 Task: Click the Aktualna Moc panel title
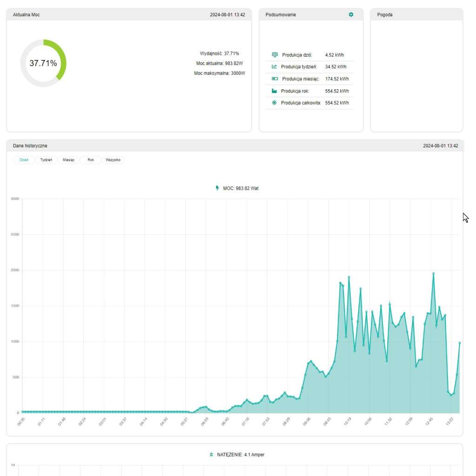click(x=26, y=15)
